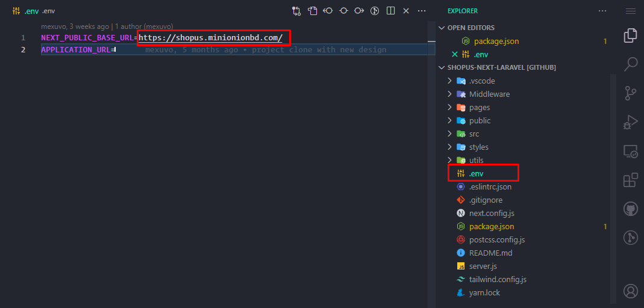
Task: Expand the Middleware folder
Action: 489,94
